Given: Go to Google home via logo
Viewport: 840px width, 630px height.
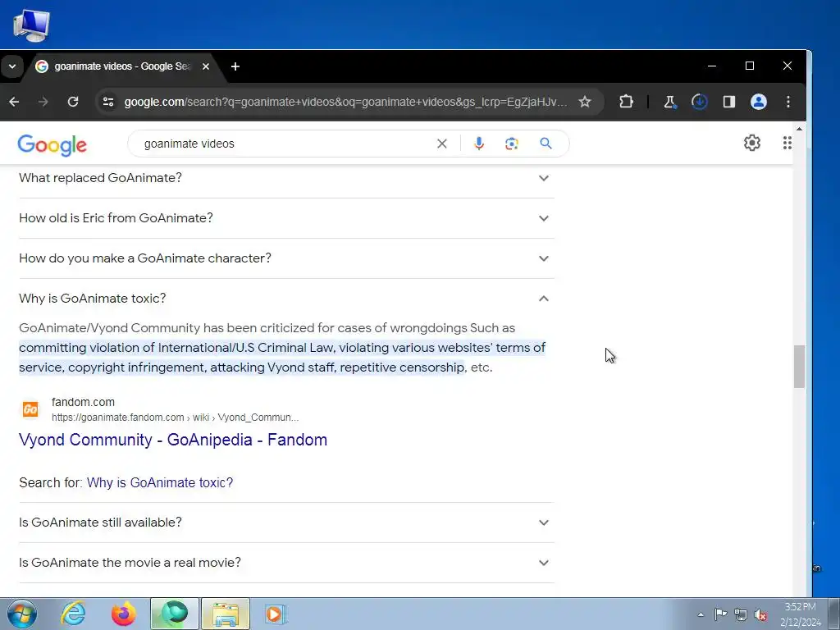Looking at the screenshot, I should [x=52, y=144].
